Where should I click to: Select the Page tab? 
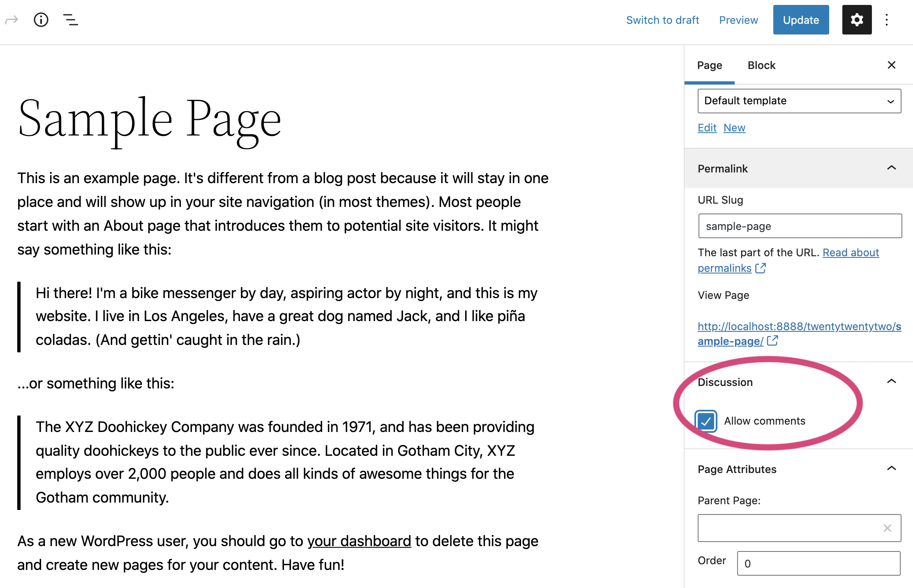pos(709,65)
